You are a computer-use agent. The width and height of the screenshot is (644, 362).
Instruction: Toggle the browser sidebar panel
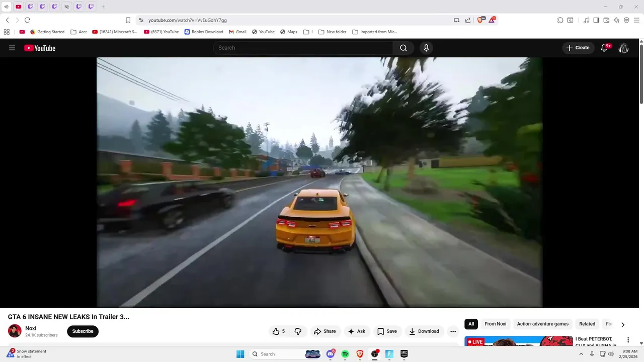tap(596, 20)
